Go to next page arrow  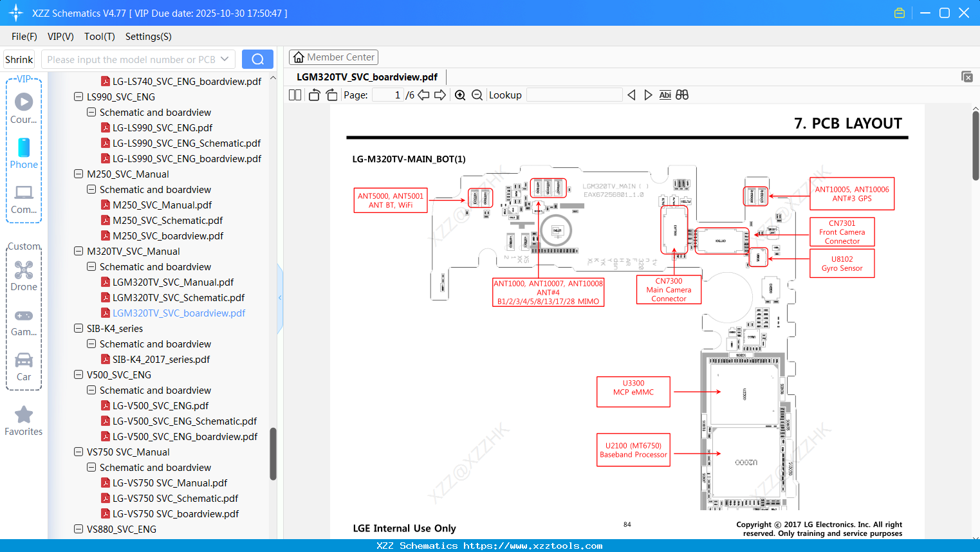point(440,95)
